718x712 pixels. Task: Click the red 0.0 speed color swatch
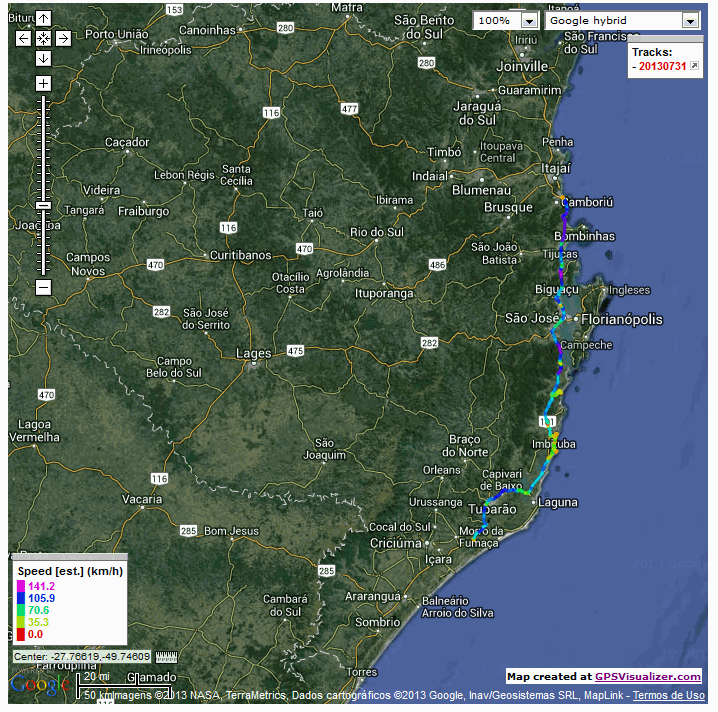click(20, 634)
